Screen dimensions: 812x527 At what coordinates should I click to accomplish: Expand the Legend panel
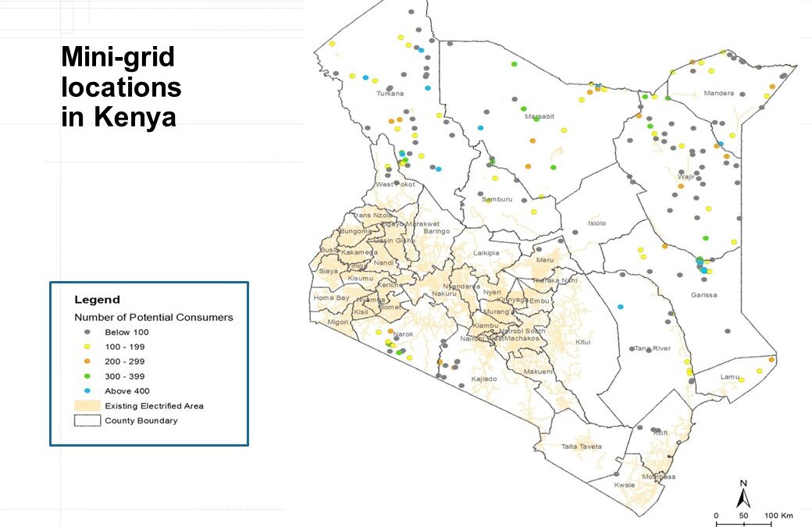[96, 299]
